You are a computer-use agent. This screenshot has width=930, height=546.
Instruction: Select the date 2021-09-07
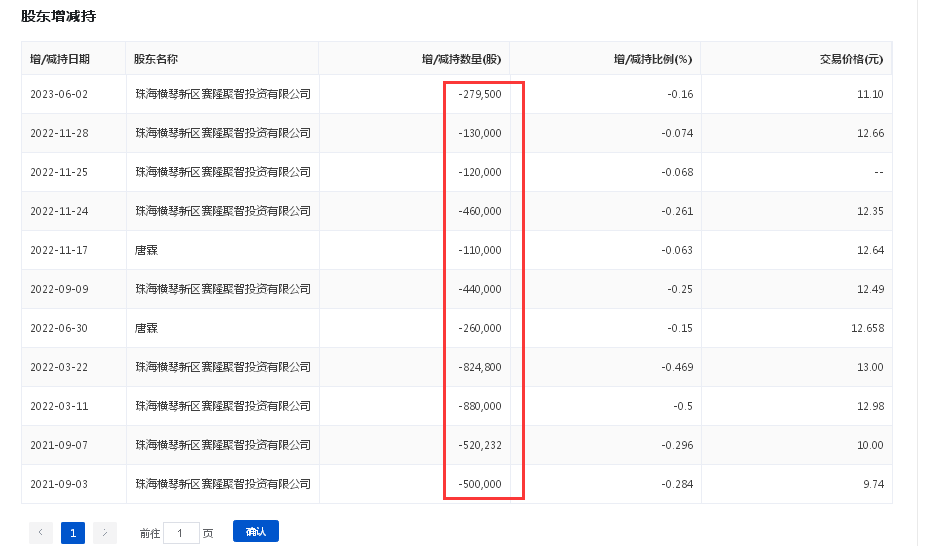point(59,445)
